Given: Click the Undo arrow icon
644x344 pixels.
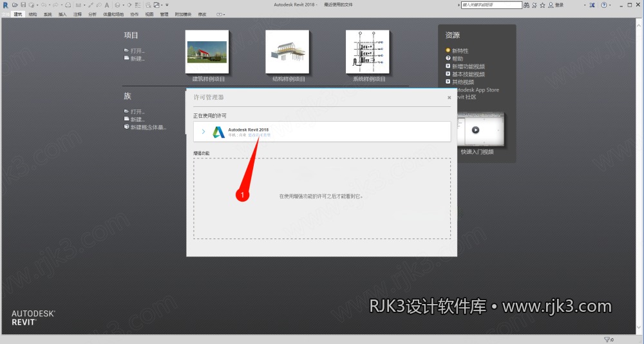Looking at the screenshot, I should 44,5.
